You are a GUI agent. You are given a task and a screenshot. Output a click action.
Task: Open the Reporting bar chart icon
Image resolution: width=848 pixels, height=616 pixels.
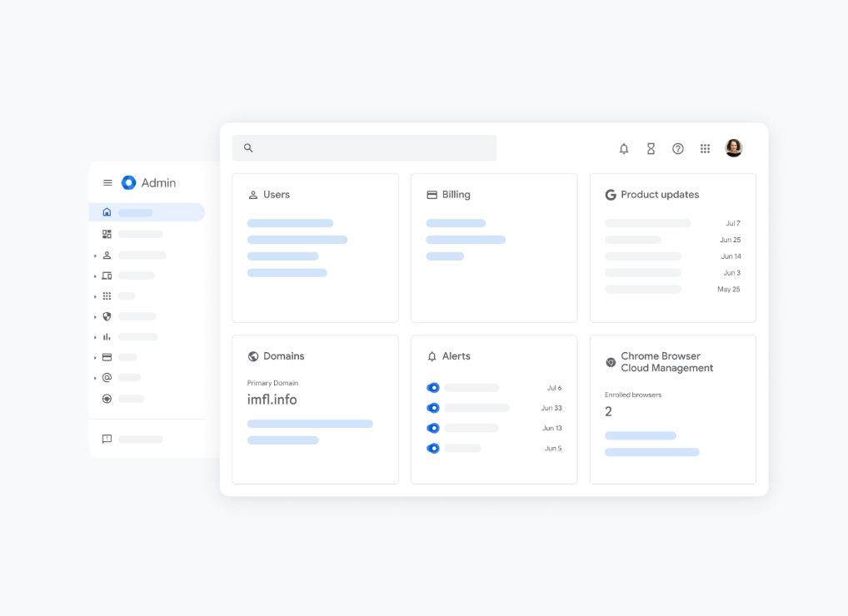pos(107,336)
